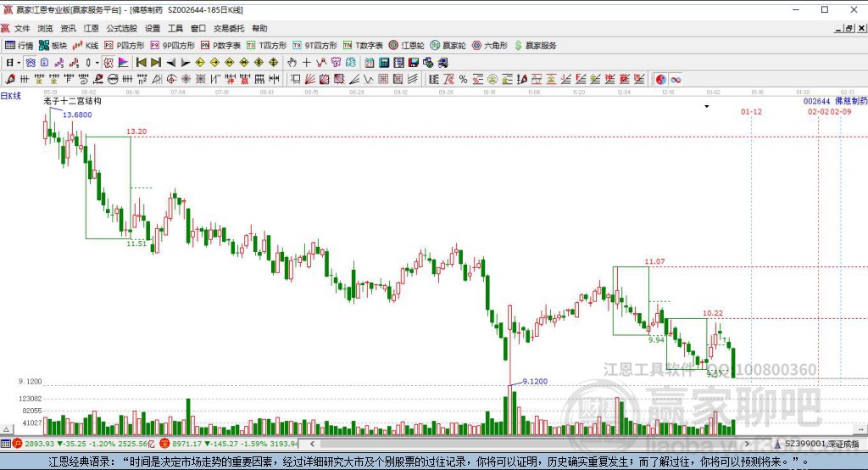Jump to last bar icon

click(x=156, y=63)
